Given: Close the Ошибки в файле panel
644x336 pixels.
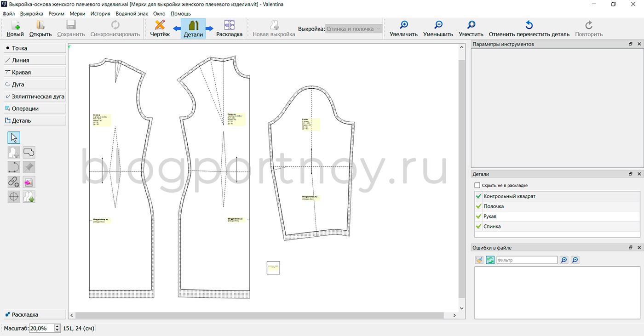Looking at the screenshot, I should point(639,248).
